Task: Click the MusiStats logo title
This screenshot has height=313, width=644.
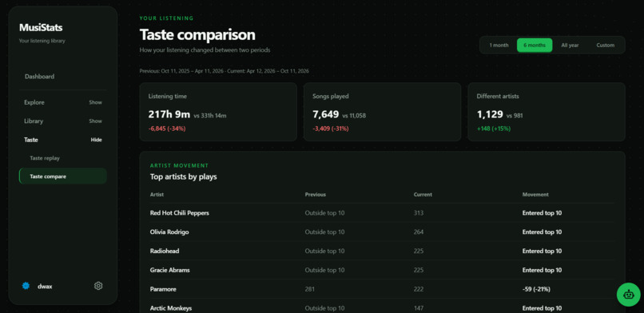Action: (41, 27)
